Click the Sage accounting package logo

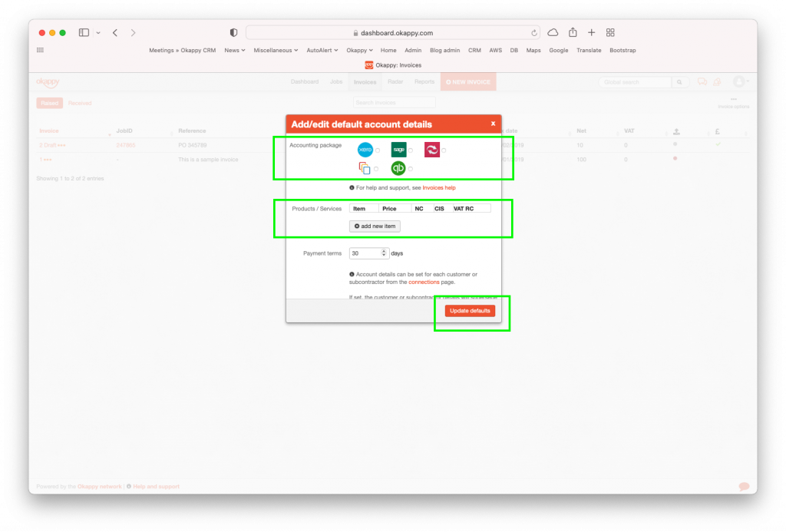(x=398, y=150)
